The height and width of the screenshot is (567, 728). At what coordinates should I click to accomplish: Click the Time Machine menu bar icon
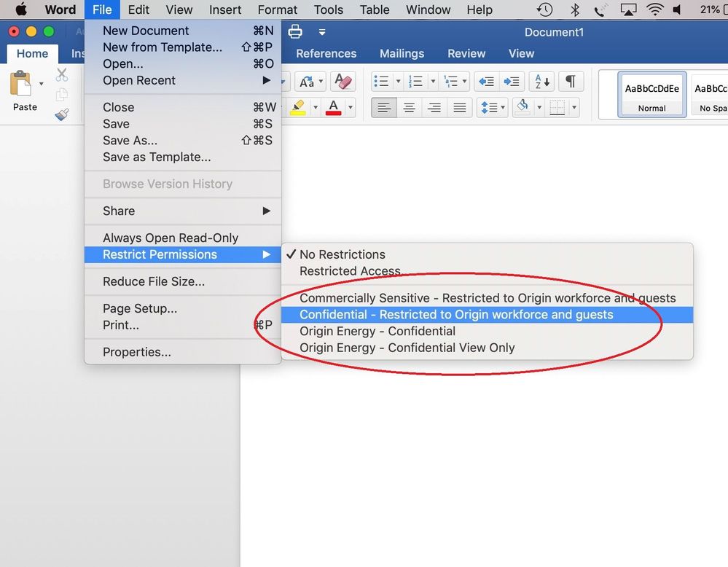point(544,9)
